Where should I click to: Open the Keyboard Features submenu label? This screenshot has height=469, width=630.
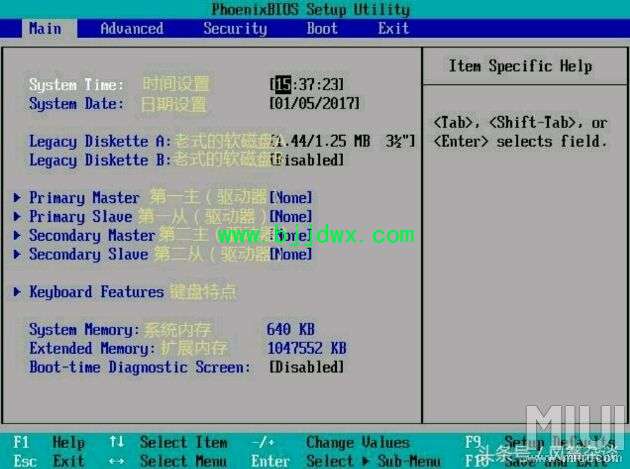[x=96, y=292]
